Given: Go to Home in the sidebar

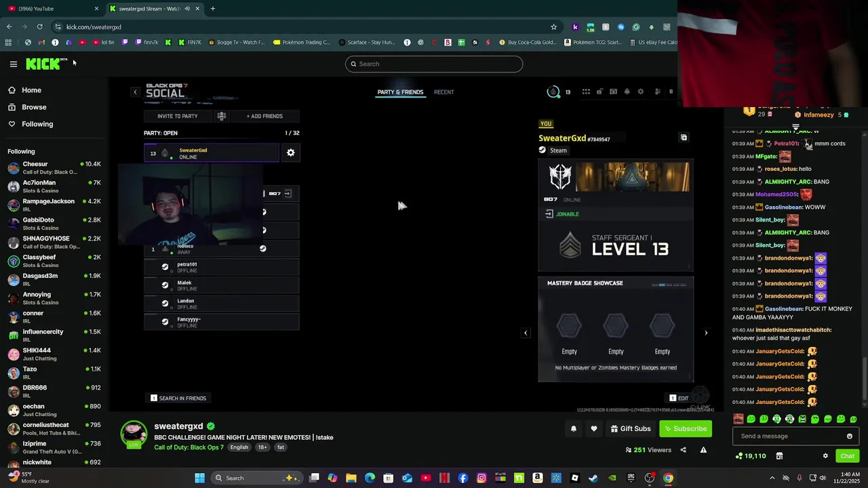Looking at the screenshot, I should (54, 90).
